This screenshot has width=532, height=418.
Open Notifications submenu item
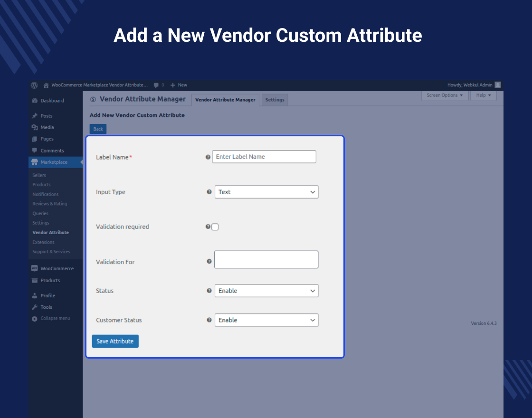coord(46,194)
